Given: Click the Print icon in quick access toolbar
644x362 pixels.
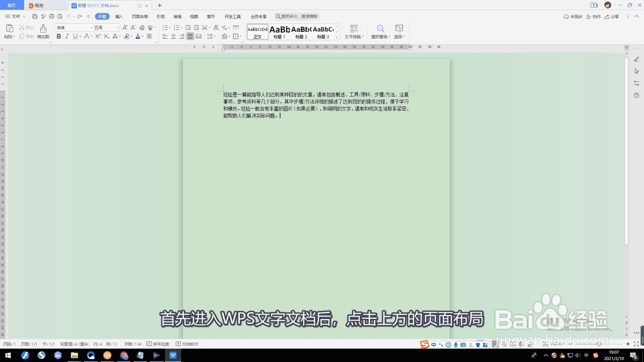Looking at the screenshot, I should click(52, 16).
